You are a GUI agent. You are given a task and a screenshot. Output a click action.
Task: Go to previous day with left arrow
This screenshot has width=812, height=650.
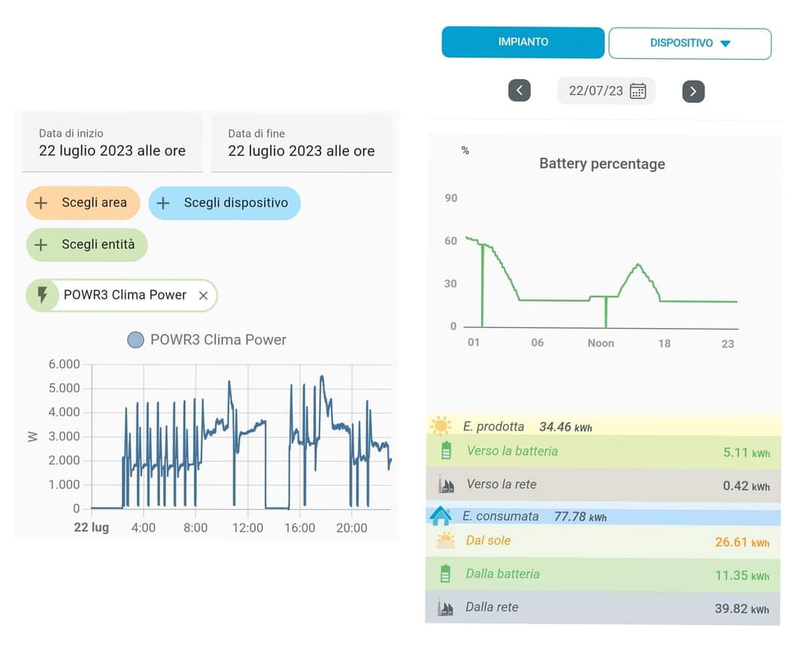(x=520, y=91)
